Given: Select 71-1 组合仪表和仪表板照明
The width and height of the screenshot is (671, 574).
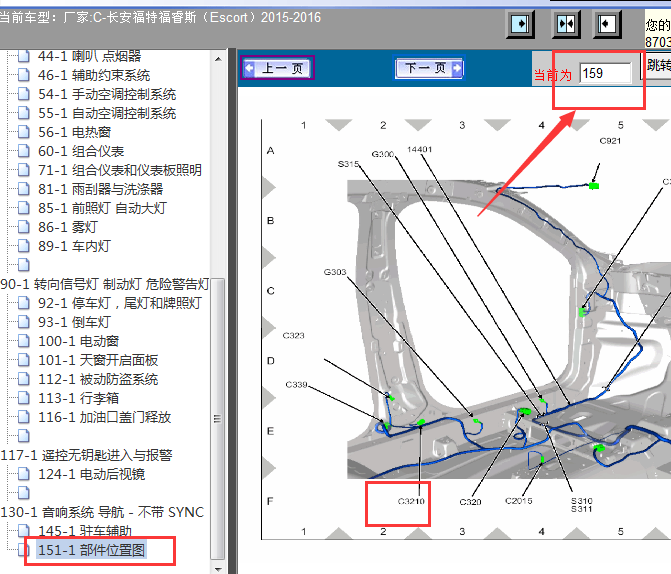Looking at the screenshot, I should (x=120, y=170).
